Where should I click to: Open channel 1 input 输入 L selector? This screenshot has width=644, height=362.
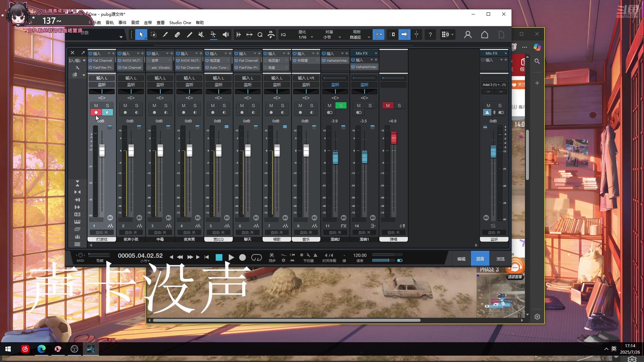click(x=102, y=78)
